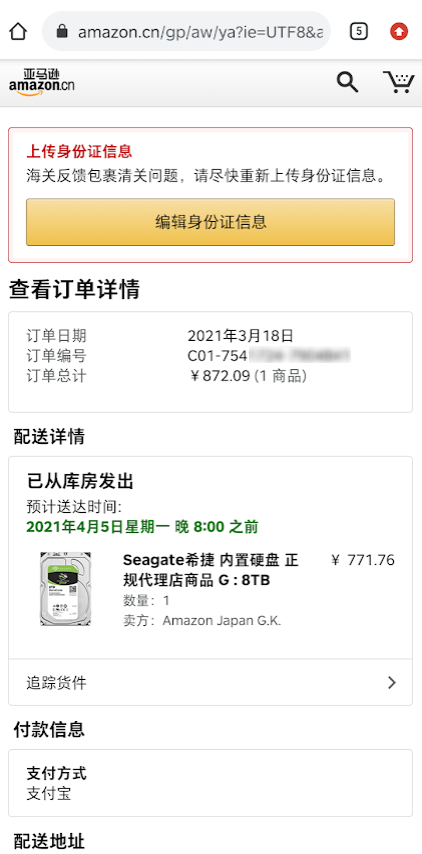Click the chevron beside 追踪货件
422x854 pixels.
pyautogui.click(x=392, y=682)
